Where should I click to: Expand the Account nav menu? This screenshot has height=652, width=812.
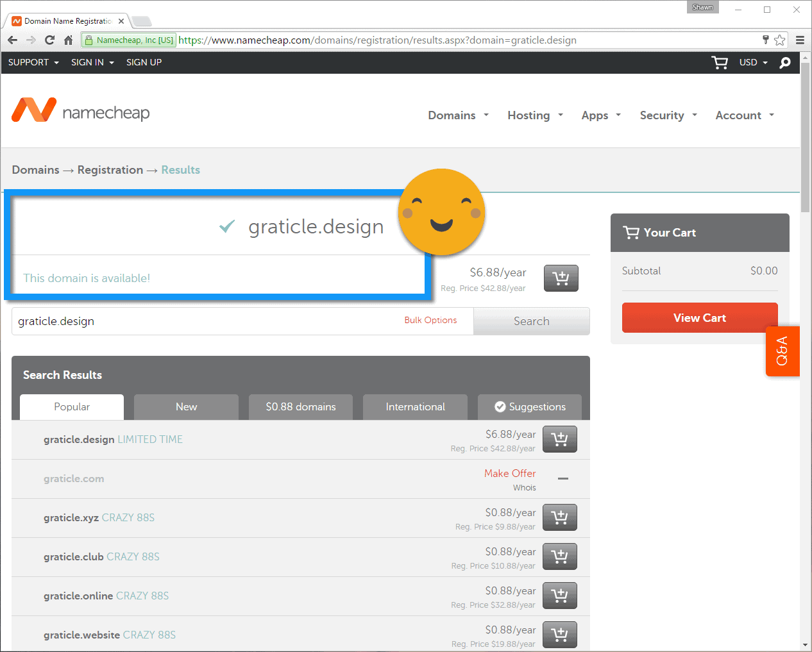(745, 115)
